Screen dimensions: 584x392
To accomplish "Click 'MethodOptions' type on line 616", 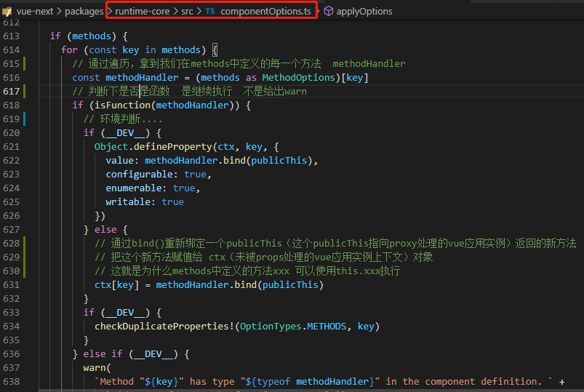I will [298, 78].
